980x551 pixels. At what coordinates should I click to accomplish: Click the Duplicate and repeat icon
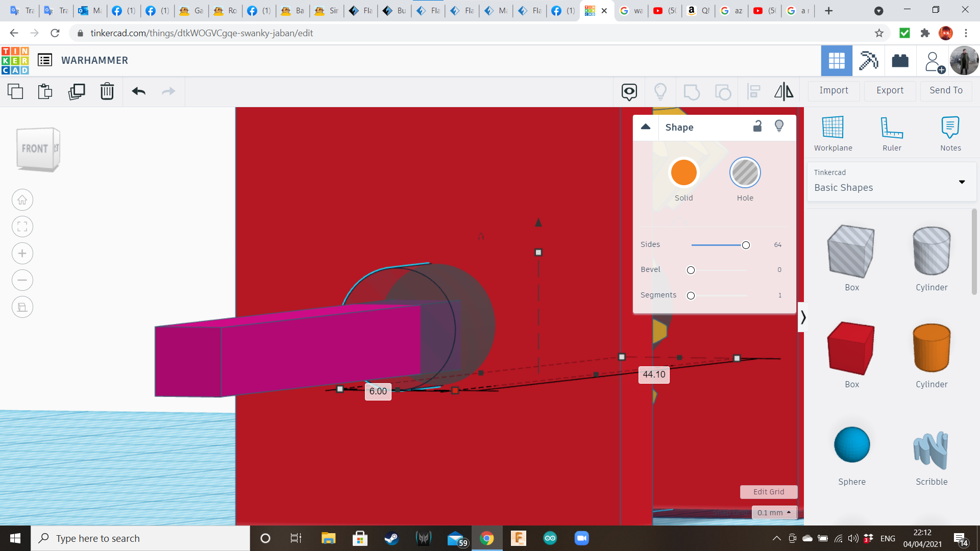[77, 92]
